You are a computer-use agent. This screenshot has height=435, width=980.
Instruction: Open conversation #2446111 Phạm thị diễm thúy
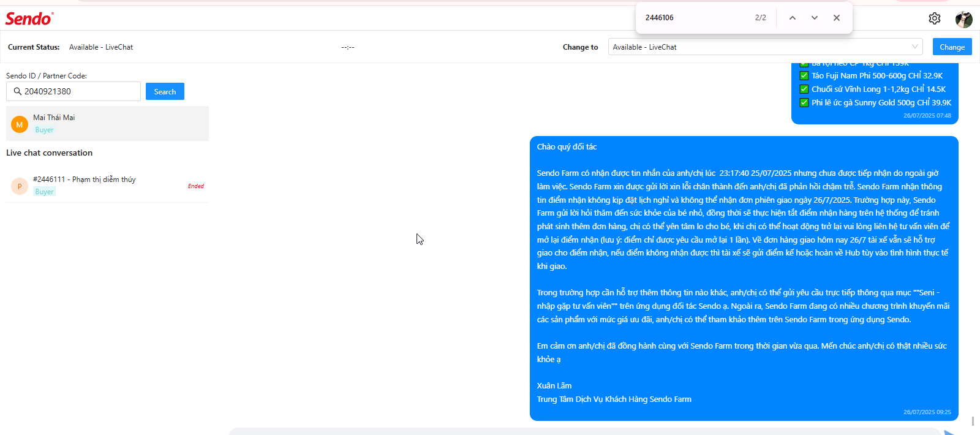[x=107, y=186]
